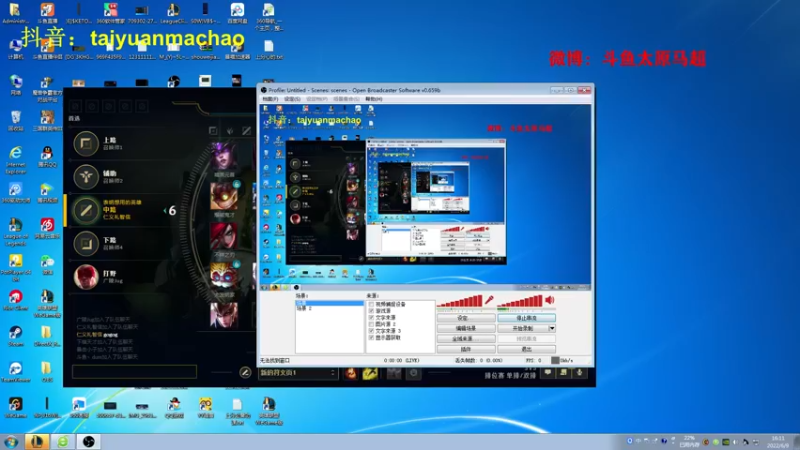Enable the 视频捕捉设备 source checkbox
This screenshot has height=450, width=800.
click(371, 304)
